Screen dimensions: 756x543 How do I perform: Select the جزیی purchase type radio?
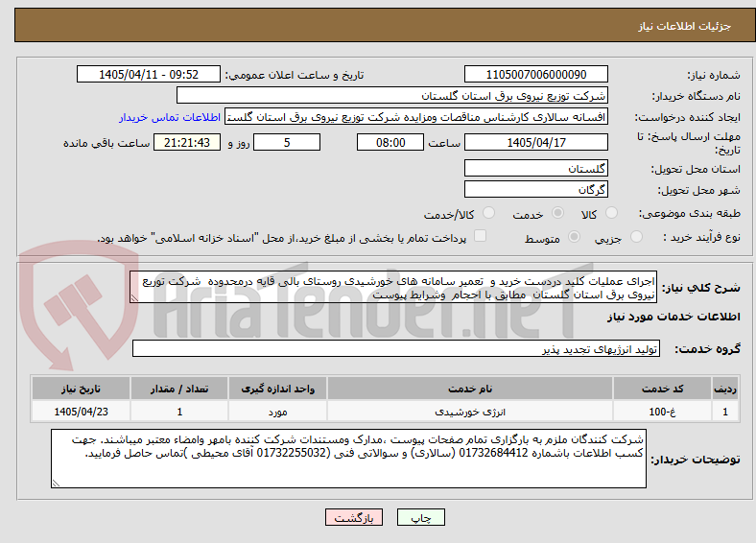point(636,236)
